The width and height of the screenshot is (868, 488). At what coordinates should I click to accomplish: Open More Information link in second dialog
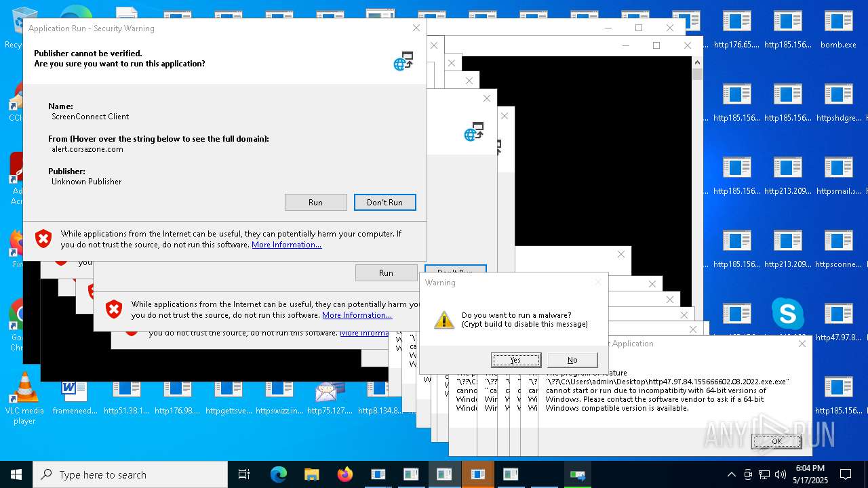357,315
